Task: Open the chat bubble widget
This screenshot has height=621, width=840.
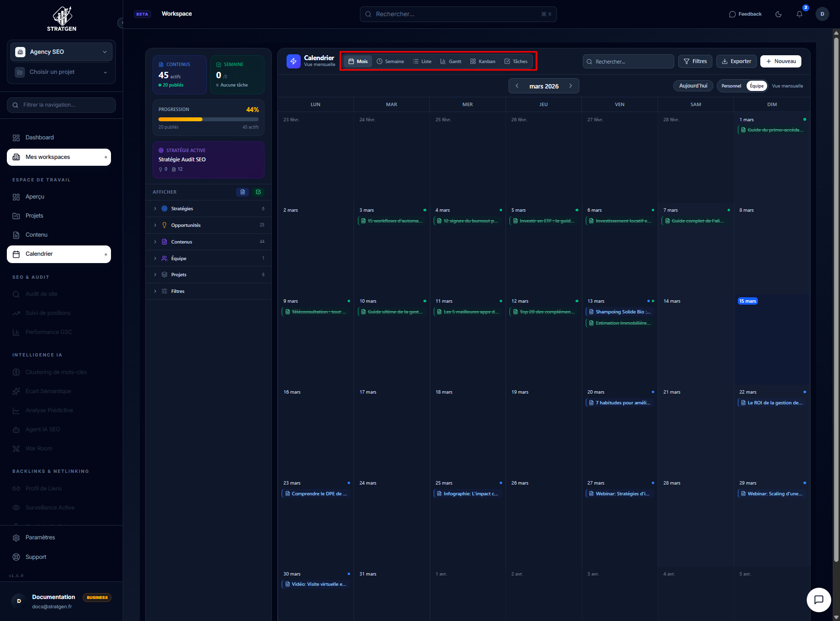Action: click(x=819, y=600)
